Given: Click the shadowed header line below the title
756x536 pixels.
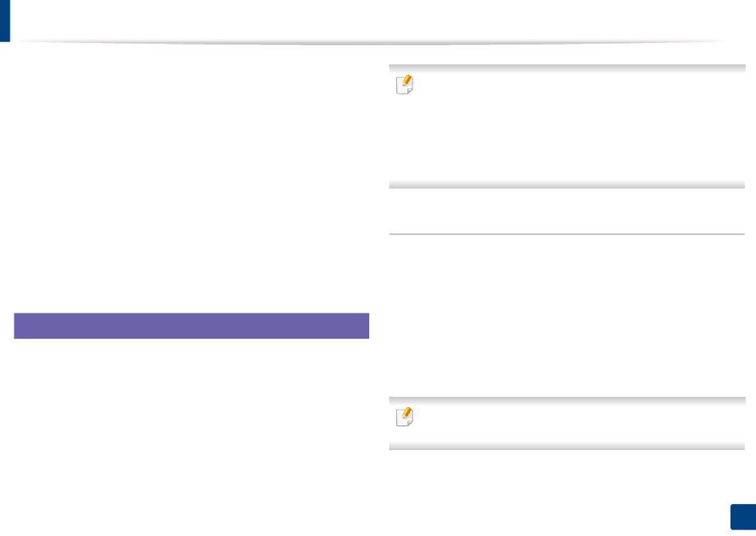Looking at the screenshot, I should tap(372, 42).
